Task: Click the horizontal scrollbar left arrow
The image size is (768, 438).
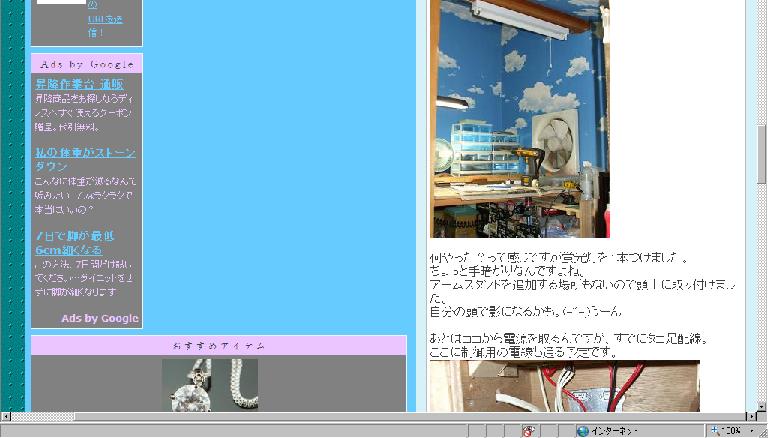Action: [x=5, y=416]
